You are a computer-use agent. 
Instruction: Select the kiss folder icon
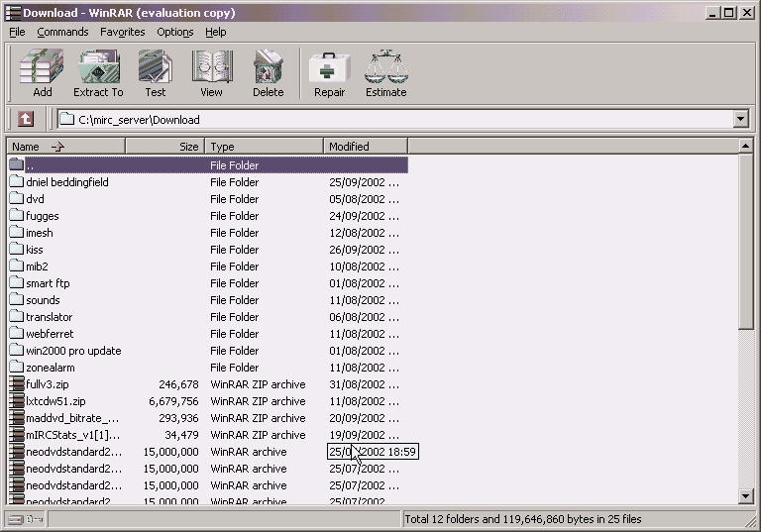17,249
